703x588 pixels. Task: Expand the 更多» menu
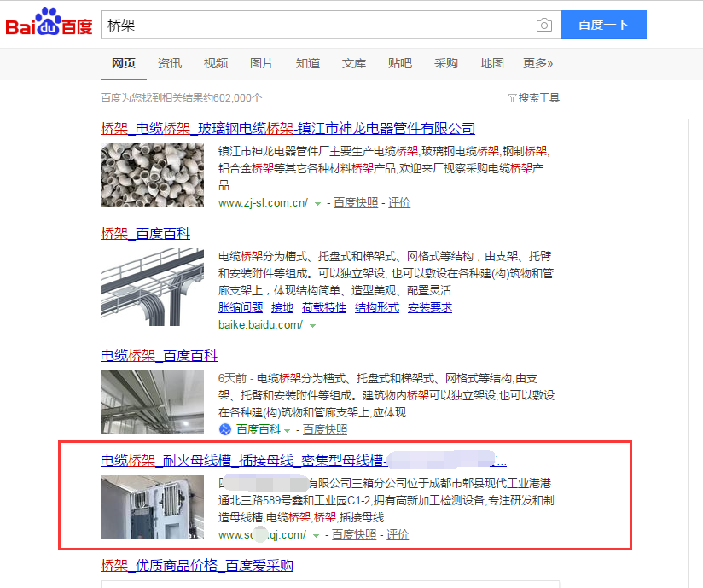click(x=538, y=63)
